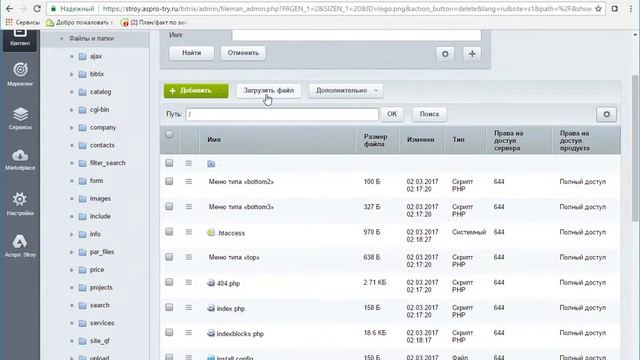Open the Добро пожаловать bookmark
The image size is (640, 360).
80,22
